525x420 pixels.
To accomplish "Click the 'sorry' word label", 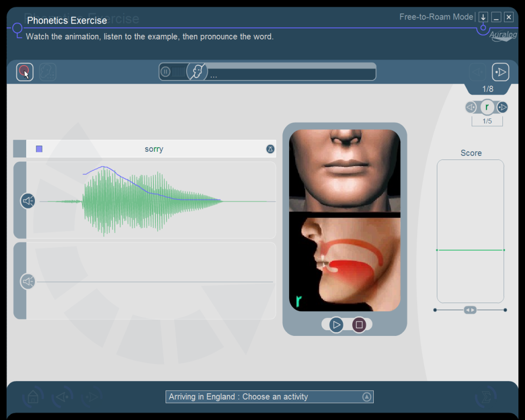I will [154, 149].
